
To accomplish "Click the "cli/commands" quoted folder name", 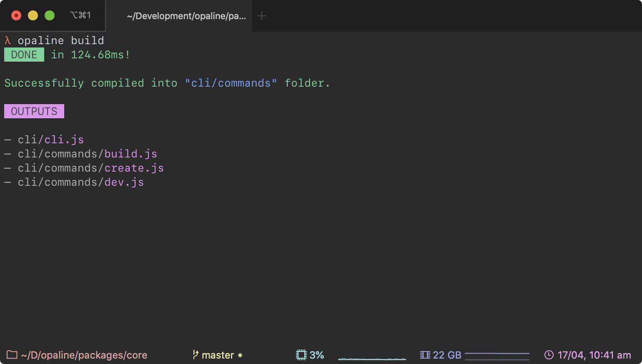I will click(231, 83).
